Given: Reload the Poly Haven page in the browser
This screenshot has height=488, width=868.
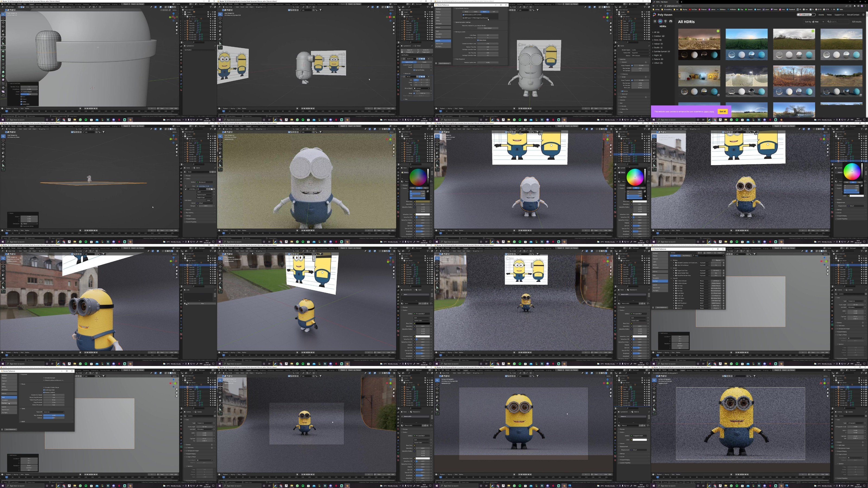Looking at the screenshot, I should click(661, 6).
